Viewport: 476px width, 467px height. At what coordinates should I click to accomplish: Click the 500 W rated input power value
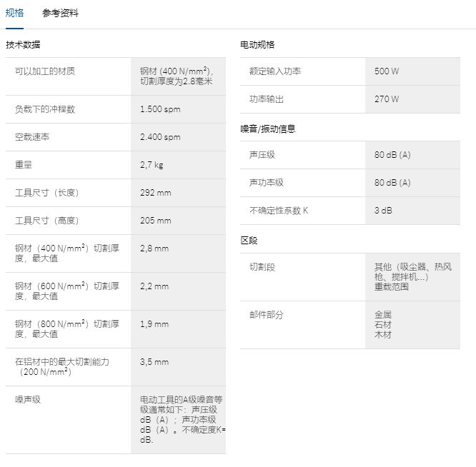pos(387,71)
